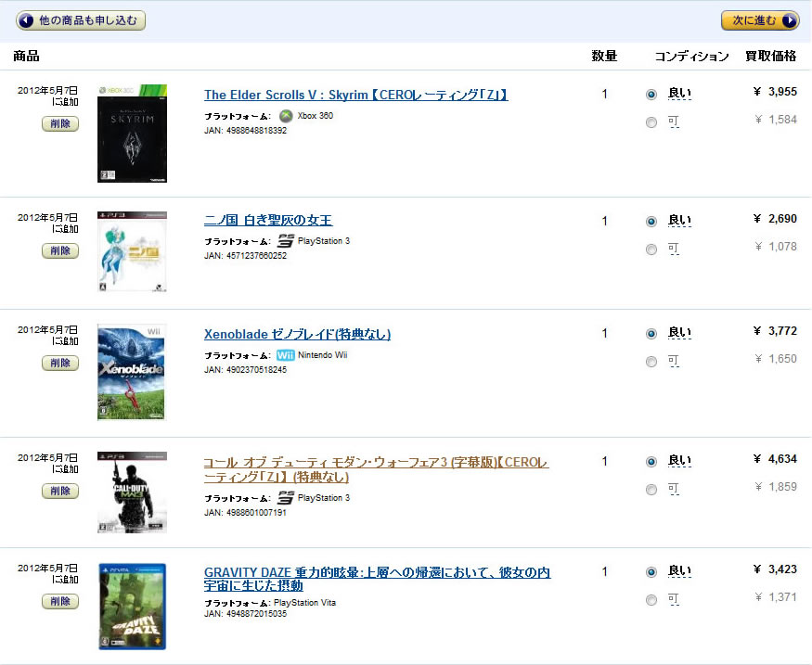Open the Xenoblade ゼノブレイド product link

(x=297, y=334)
